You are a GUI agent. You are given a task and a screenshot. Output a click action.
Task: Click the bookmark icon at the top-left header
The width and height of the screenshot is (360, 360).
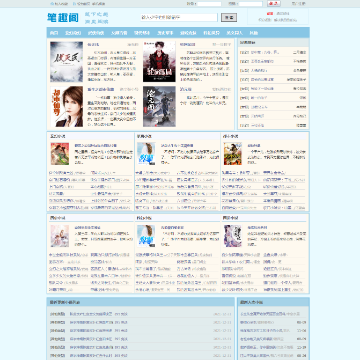[52, 4]
